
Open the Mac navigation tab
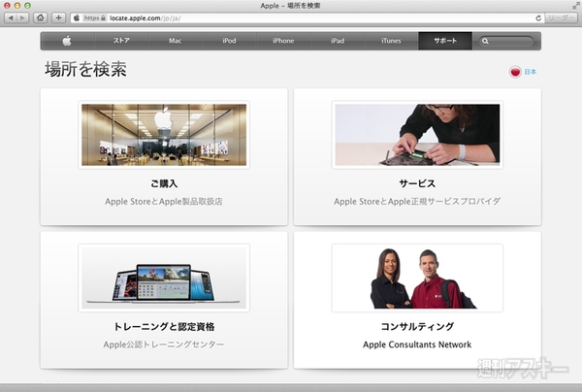[176, 41]
